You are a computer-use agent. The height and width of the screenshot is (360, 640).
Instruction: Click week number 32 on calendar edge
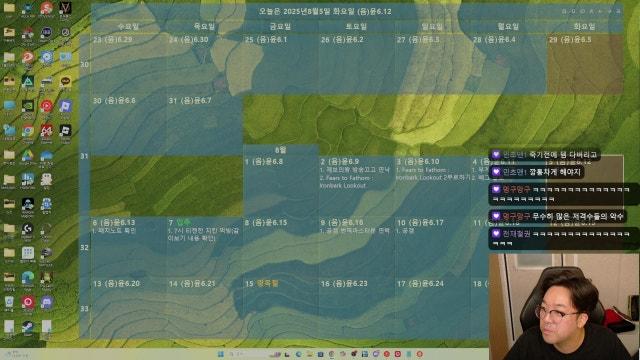coord(84,247)
